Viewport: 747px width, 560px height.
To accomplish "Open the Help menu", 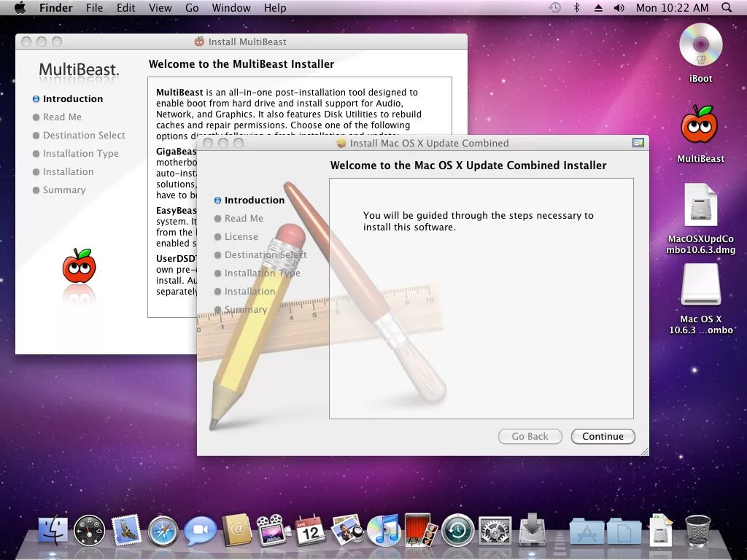I will pyautogui.click(x=275, y=7).
